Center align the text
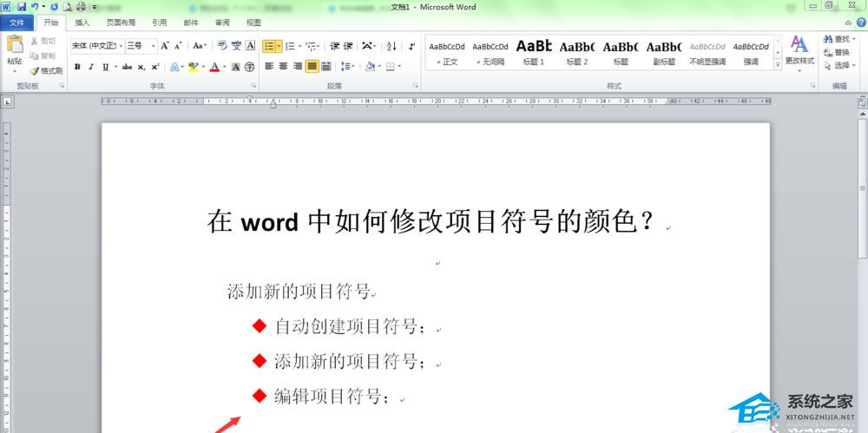868x433 pixels. pos(284,67)
